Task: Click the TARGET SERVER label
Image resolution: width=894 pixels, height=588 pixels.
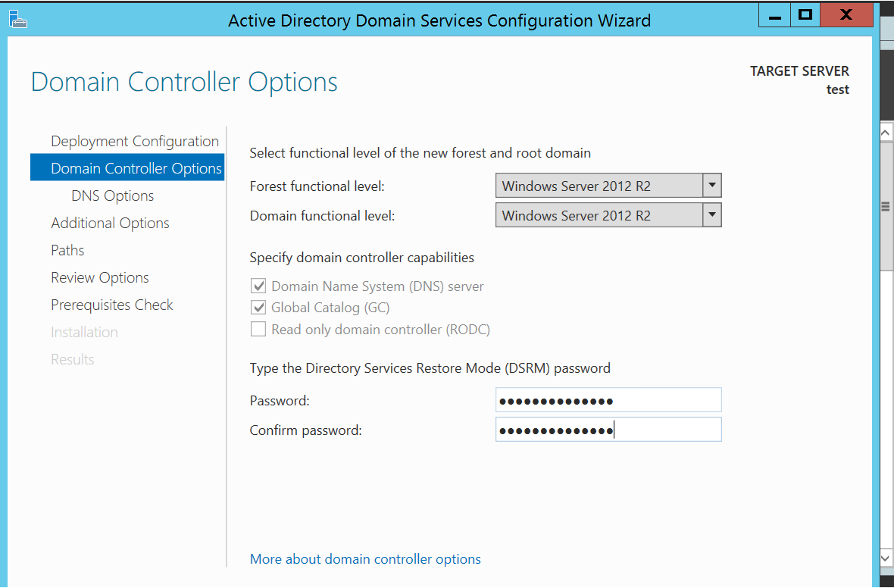Action: [x=799, y=71]
